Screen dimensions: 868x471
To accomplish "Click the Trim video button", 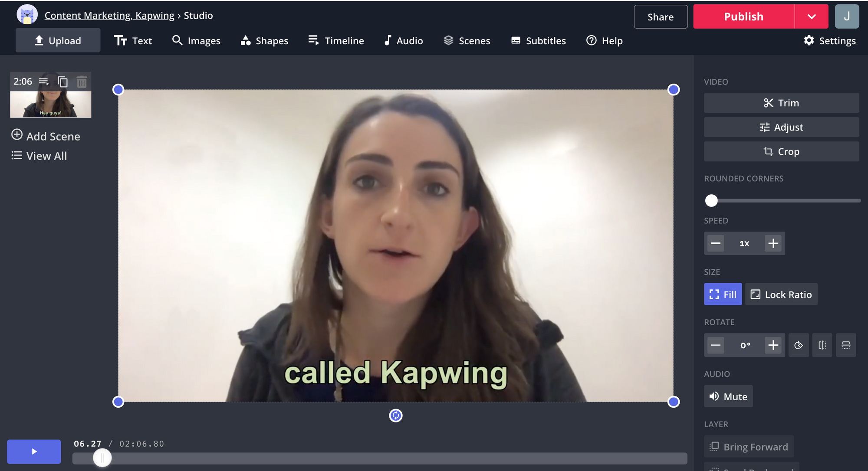I will point(781,103).
